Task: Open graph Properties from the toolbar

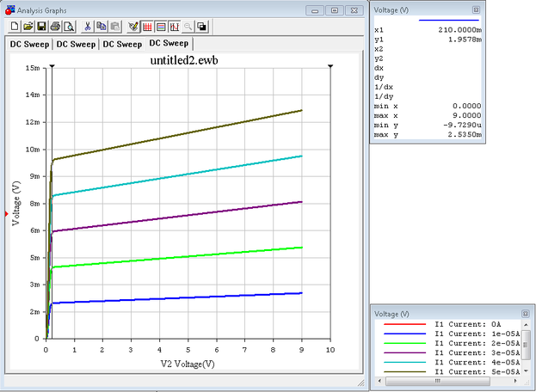Action: 133,27
